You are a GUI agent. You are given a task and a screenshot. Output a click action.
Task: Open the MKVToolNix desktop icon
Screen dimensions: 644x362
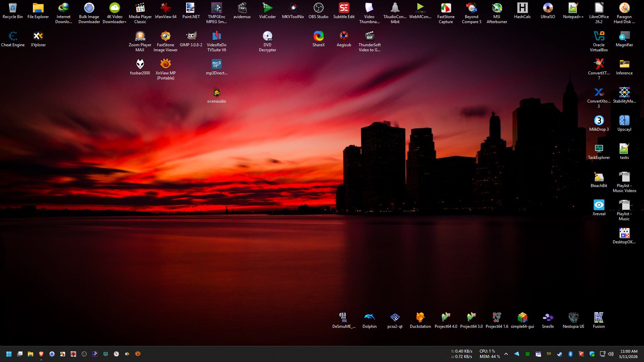(293, 11)
